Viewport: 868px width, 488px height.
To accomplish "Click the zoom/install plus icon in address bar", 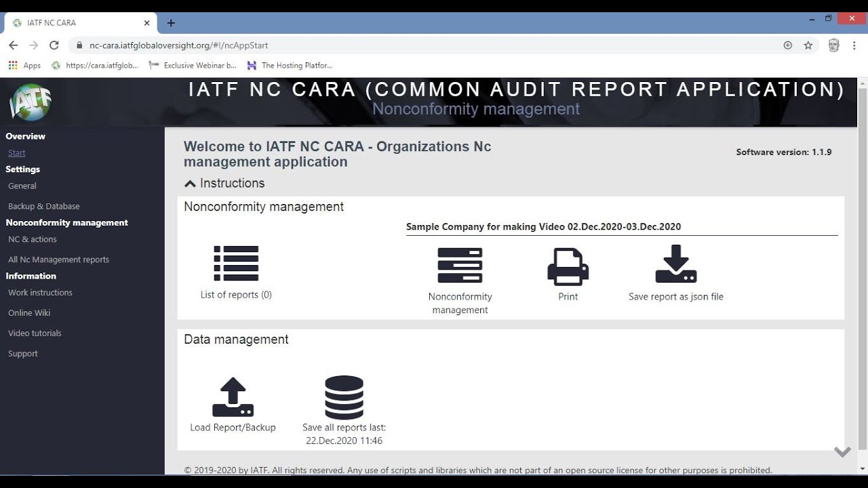I will click(788, 45).
